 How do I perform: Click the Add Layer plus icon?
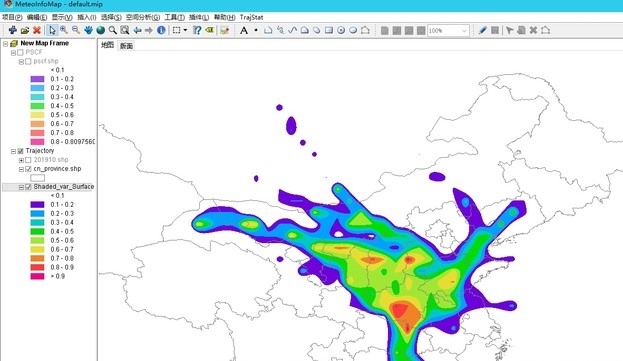13,30
